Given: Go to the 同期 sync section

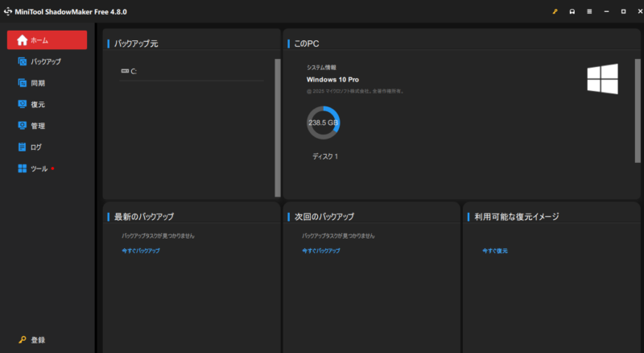Looking at the screenshot, I should pos(37,83).
